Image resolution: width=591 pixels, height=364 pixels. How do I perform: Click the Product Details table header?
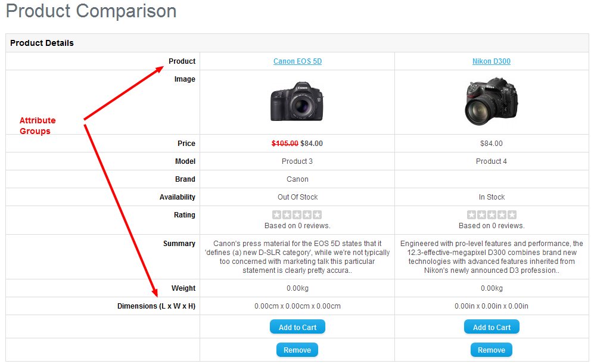coord(42,43)
